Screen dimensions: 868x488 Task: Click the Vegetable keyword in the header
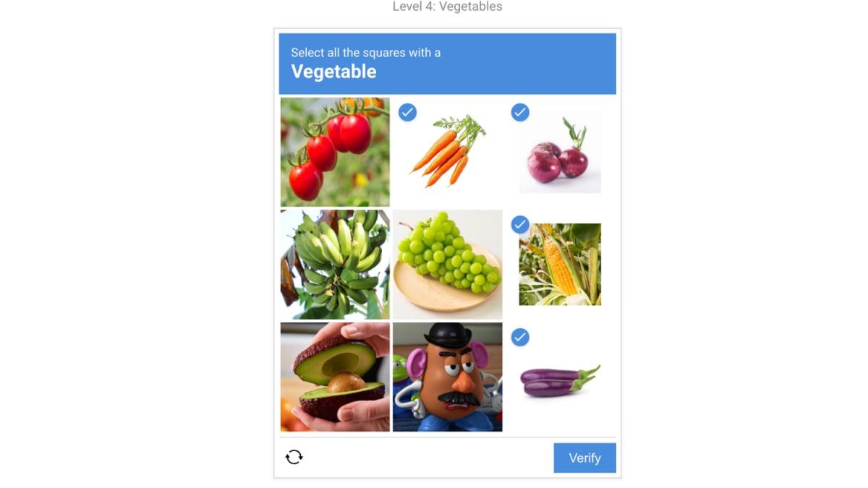(x=333, y=72)
